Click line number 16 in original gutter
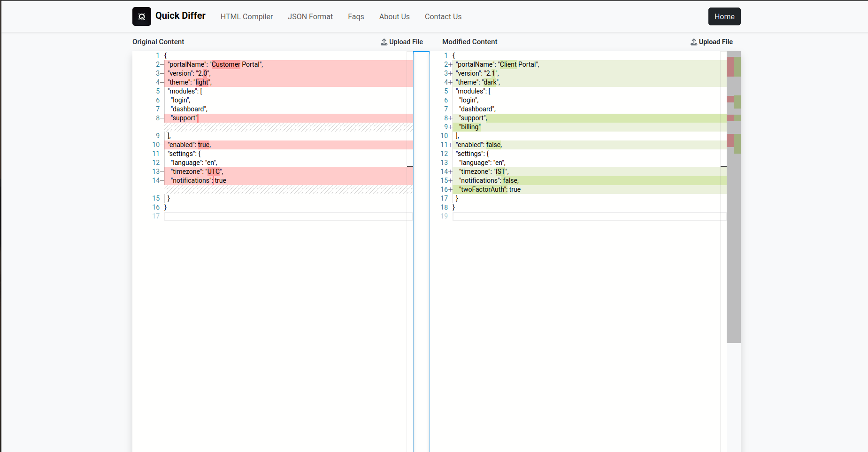Viewport: 868px width, 452px height. coord(156,207)
